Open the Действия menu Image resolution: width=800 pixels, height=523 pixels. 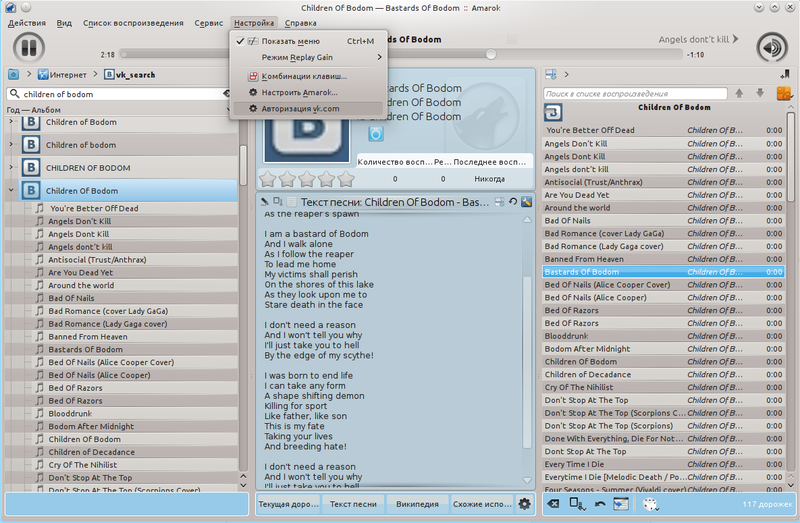pyautogui.click(x=27, y=23)
